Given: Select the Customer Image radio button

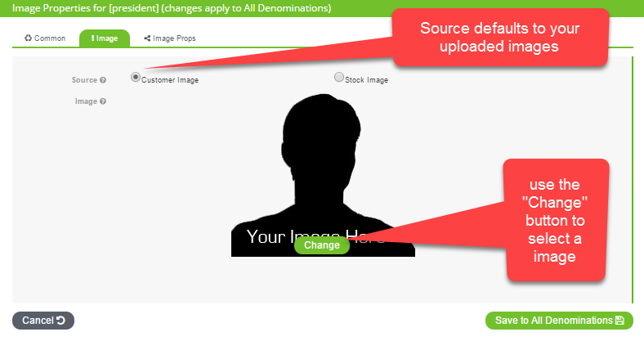Looking at the screenshot, I should (135, 77).
